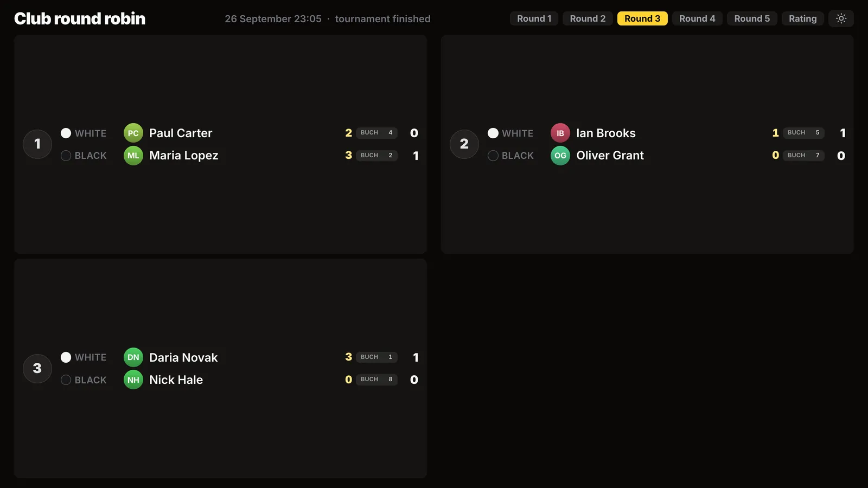
Task: Click Oliver Grant's BUCH 7 badge
Action: (804, 156)
